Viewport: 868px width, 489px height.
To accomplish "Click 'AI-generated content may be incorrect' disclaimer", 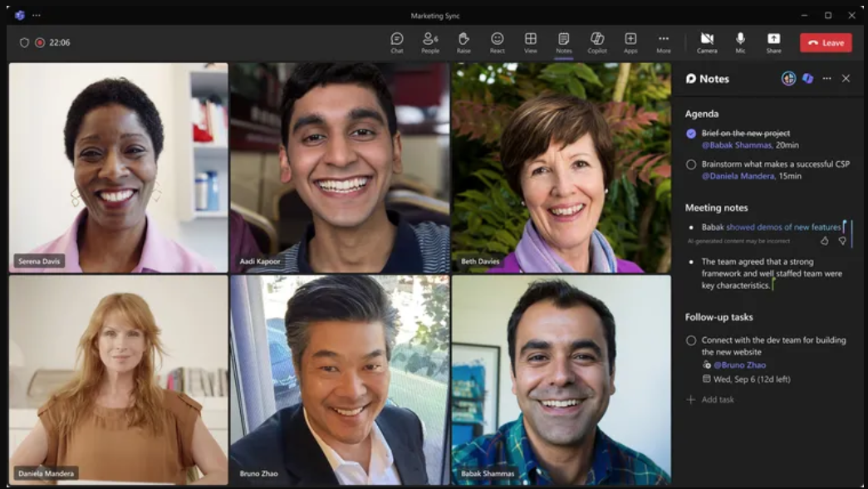I will tap(738, 242).
